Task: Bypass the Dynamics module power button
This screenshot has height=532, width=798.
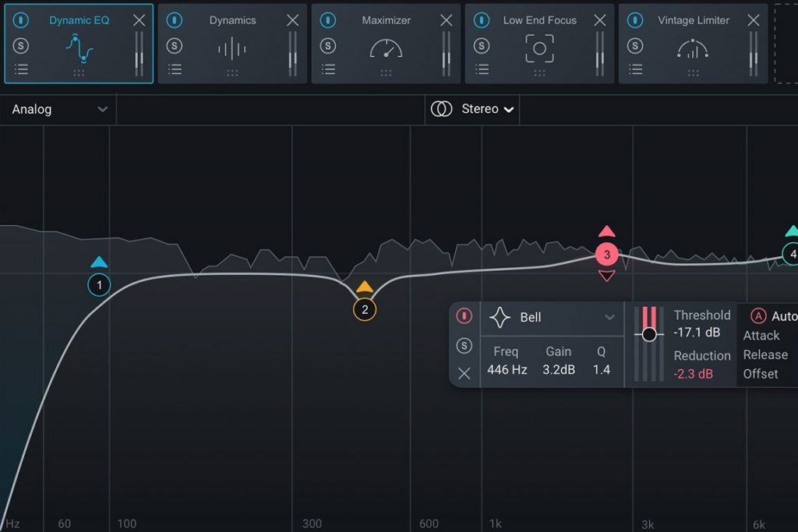Action: pos(175,19)
